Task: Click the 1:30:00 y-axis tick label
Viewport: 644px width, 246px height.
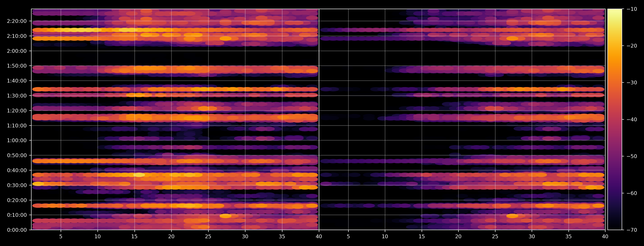Action: coord(17,96)
